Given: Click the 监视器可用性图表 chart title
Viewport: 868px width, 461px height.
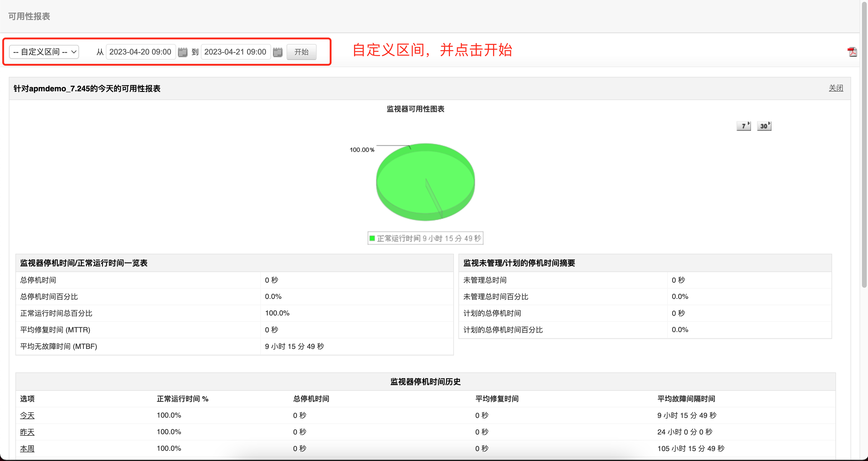Looking at the screenshot, I should [416, 109].
